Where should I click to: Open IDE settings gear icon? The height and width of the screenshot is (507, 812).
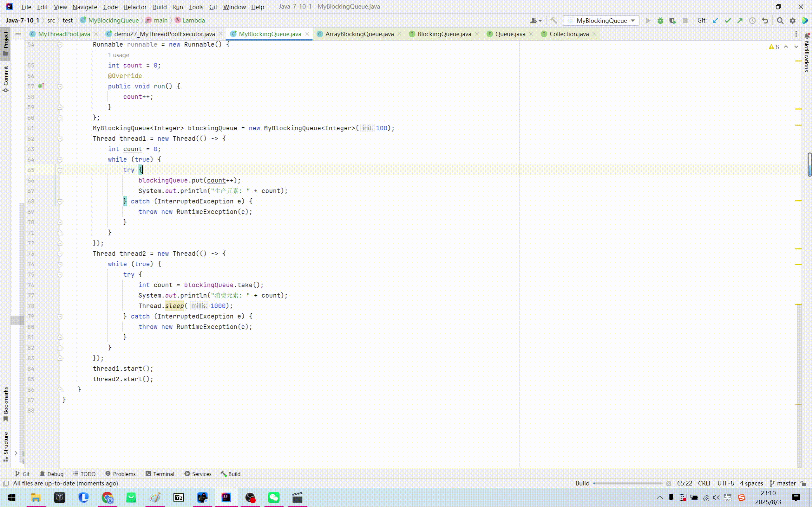point(793,21)
